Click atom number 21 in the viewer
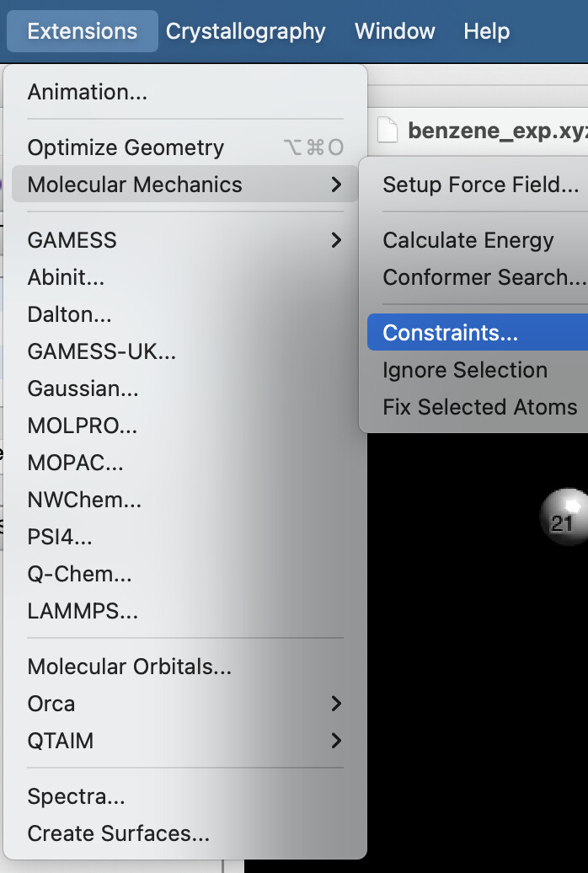 pos(564,517)
